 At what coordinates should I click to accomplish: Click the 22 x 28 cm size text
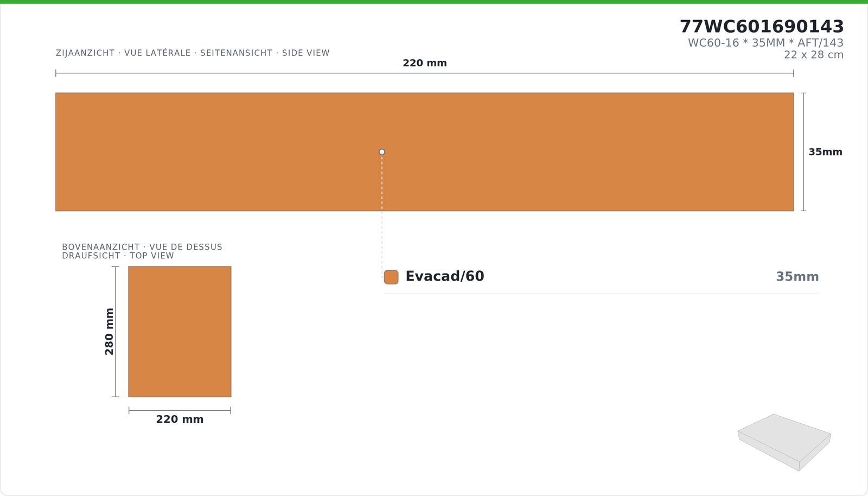coord(814,55)
